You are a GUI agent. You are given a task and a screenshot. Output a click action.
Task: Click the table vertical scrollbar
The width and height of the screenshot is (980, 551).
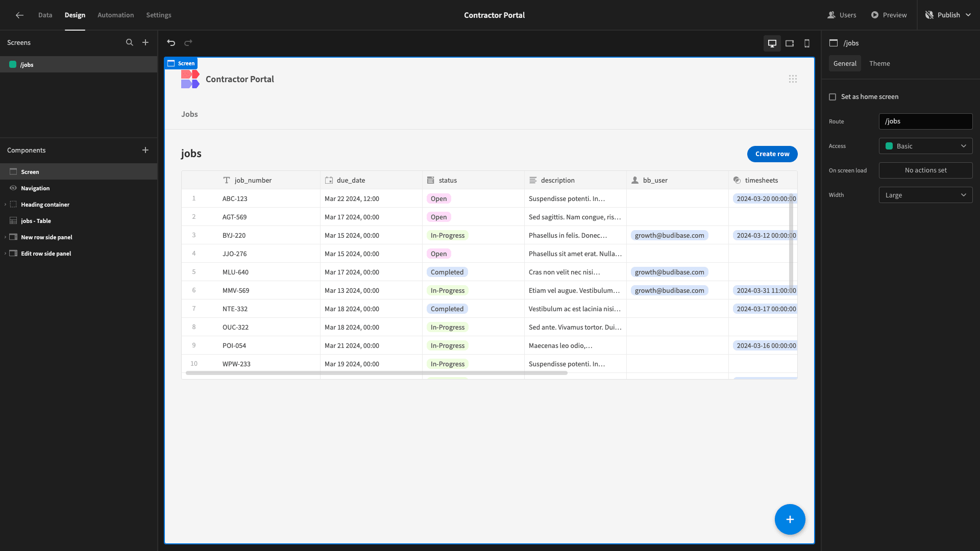[x=791, y=242]
